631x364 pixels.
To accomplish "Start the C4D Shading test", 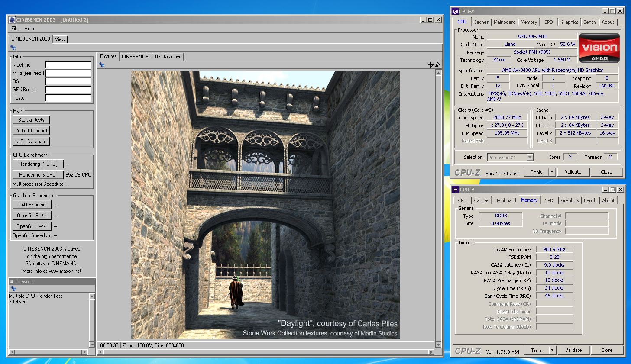I will [32, 205].
